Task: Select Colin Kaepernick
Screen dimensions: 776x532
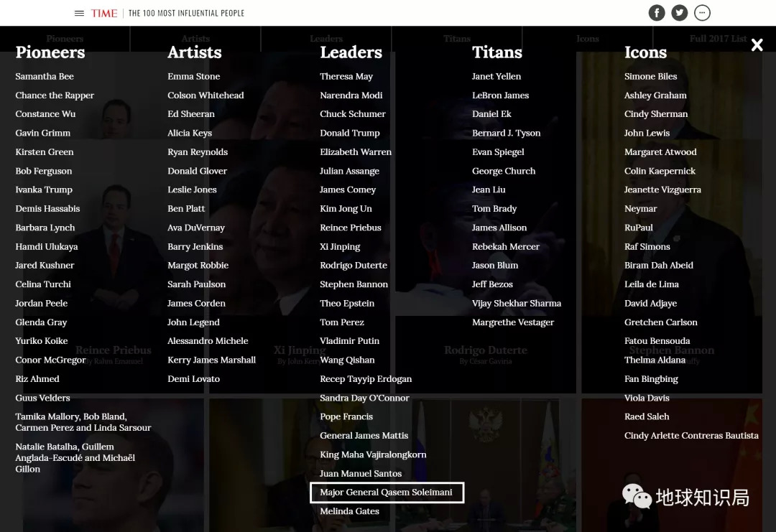Action: (x=660, y=171)
